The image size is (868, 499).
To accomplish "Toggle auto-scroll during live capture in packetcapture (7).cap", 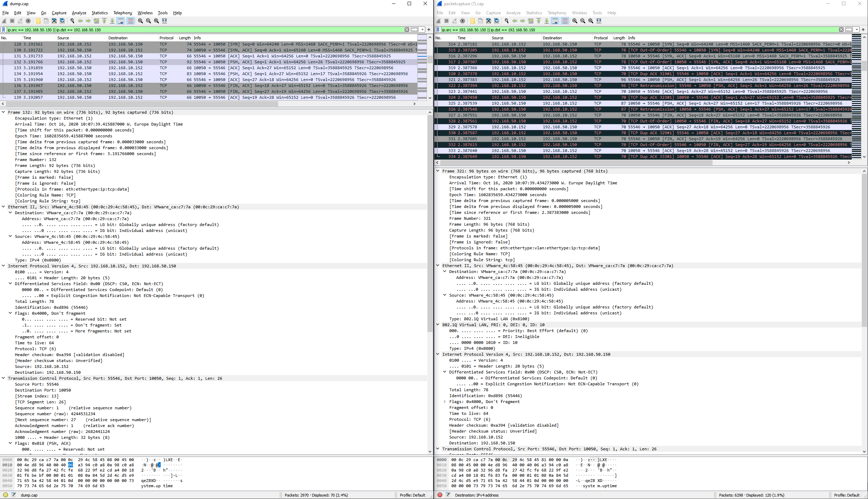I will (555, 21).
